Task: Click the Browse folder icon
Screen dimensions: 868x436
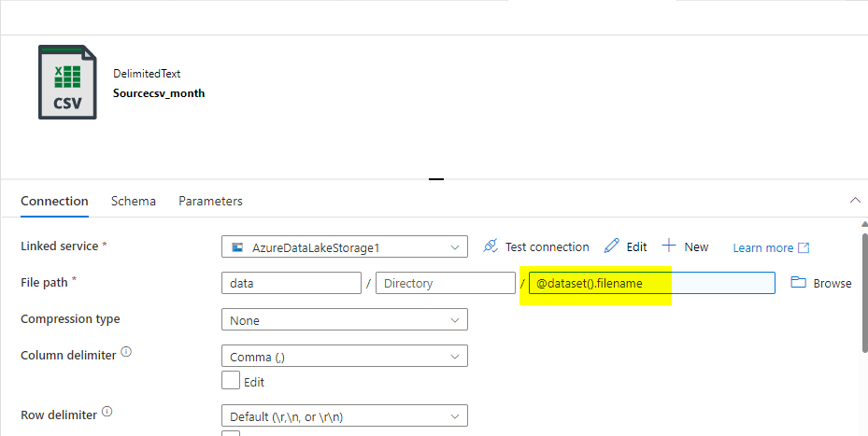Action: tap(799, 283)
